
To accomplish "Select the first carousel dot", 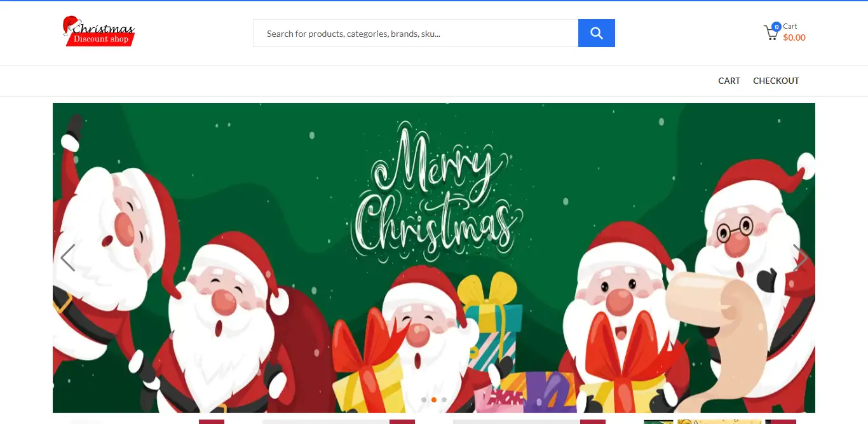I will click(x=424, y=400).
